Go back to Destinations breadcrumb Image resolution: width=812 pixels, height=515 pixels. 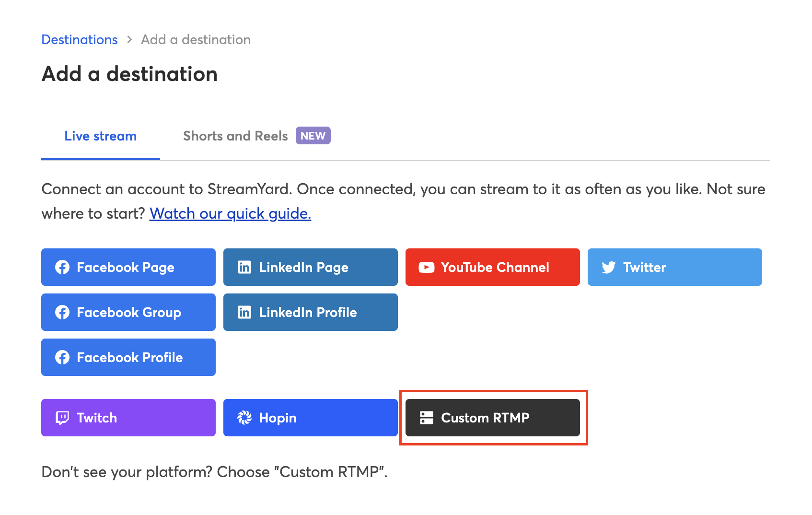(x=80, y=40)
